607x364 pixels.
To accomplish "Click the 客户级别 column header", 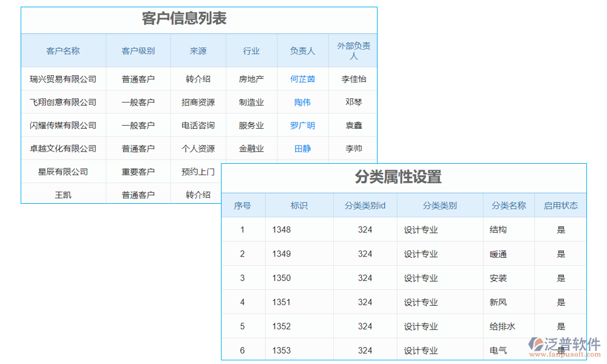I will click(x=138, y=50).
